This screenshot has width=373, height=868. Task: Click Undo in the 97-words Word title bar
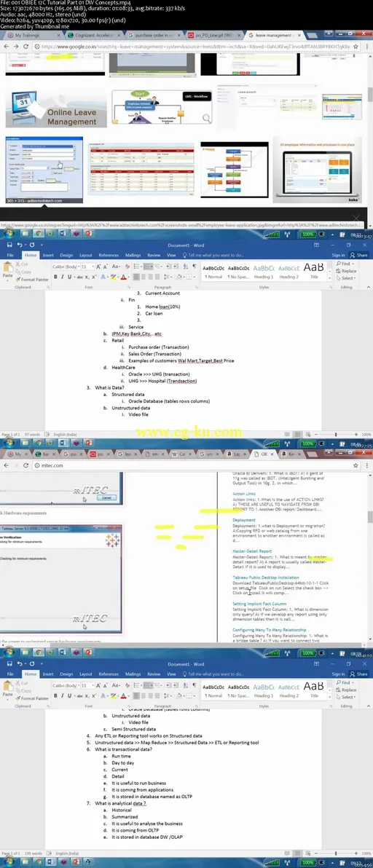pyautogui.click(x=20, y=245)
